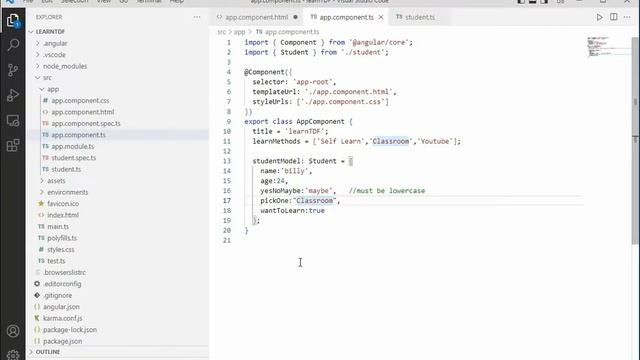Expand the .angular folder
The image size is (640, 360).
55,43
